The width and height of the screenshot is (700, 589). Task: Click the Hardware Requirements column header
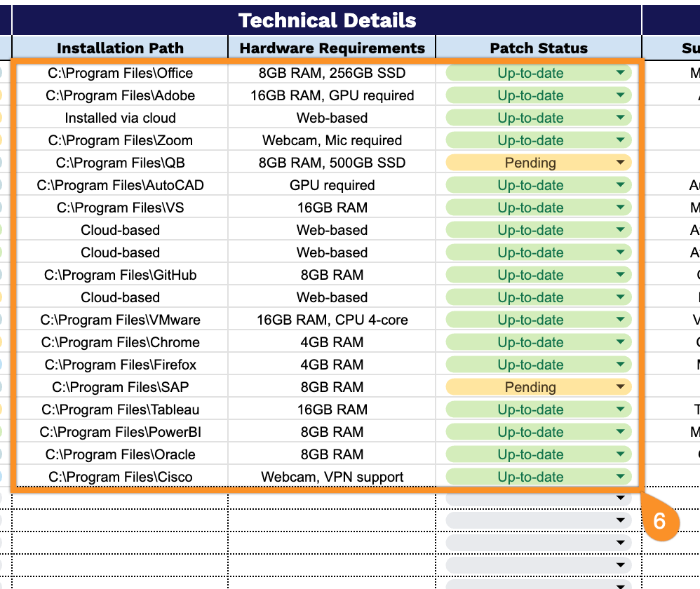point(332,48)
